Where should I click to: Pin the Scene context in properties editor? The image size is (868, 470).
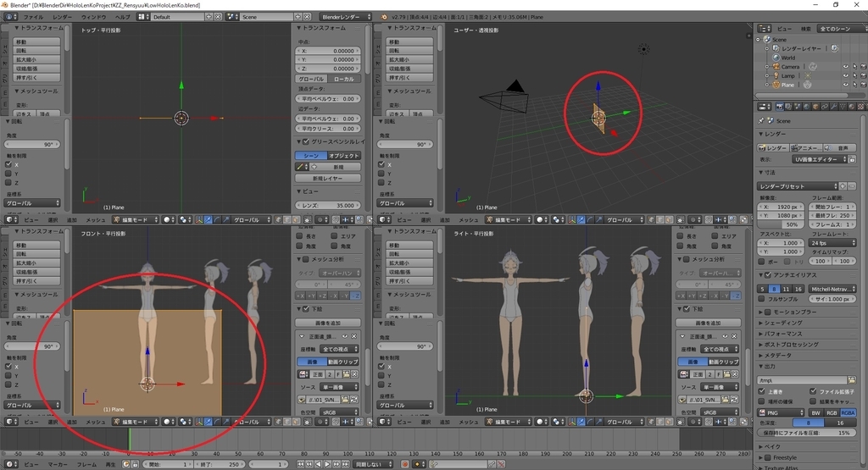point(761,120)
